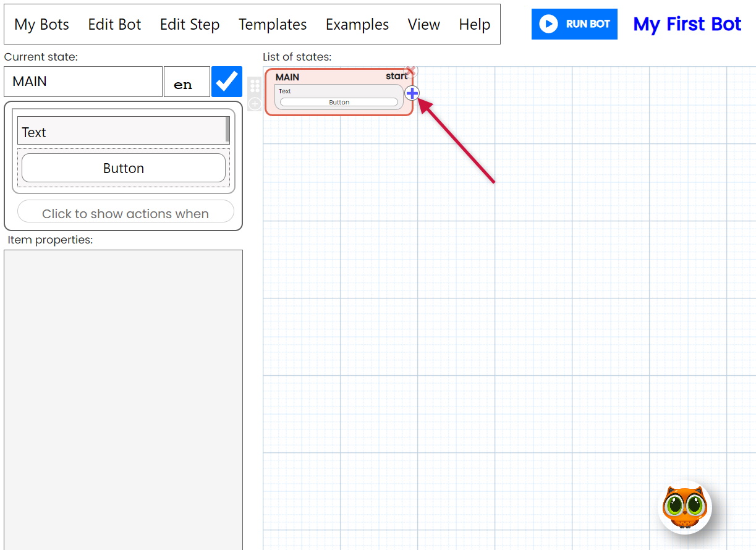Open the language selector 'en'

tap(186, 82)
